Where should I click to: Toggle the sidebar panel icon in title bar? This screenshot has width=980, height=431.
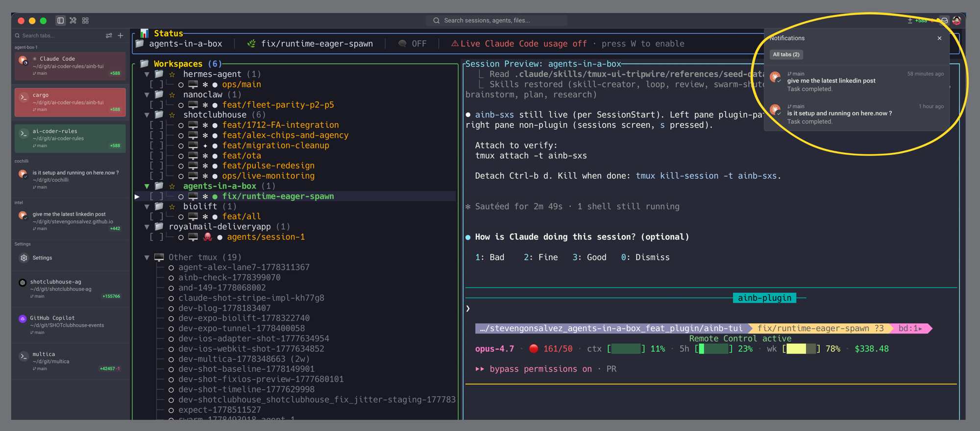(x=60, y=21)
